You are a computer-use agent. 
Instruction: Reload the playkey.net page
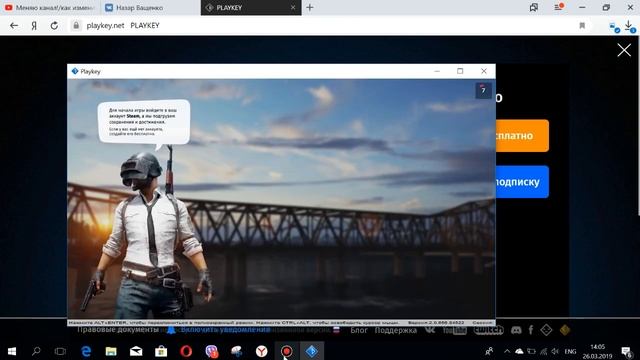[54, 25]
